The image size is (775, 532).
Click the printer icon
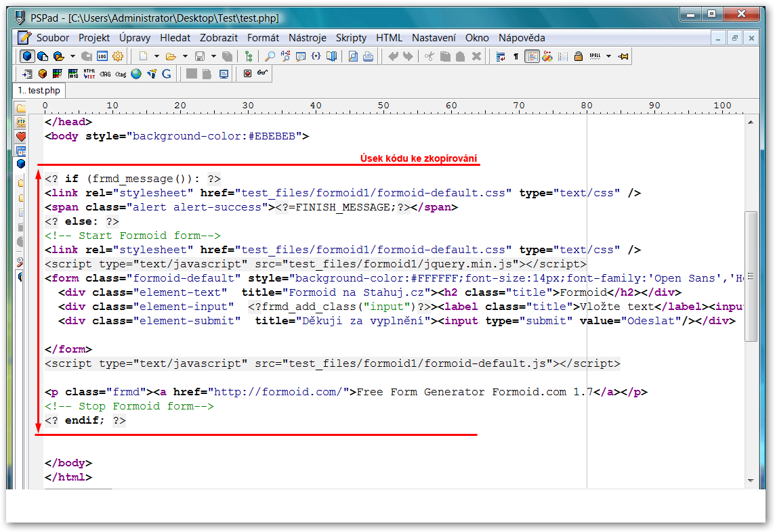click(x=369, y=56)
